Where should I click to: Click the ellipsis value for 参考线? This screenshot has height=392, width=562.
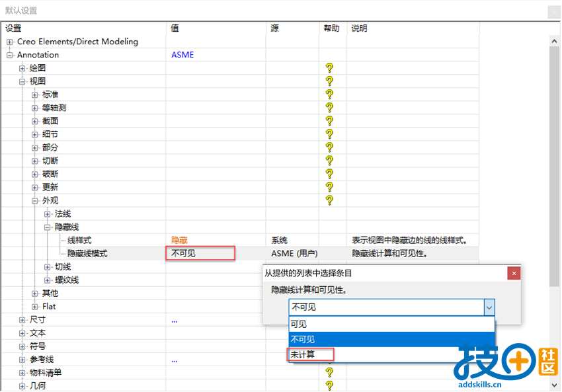coord(174,361)
